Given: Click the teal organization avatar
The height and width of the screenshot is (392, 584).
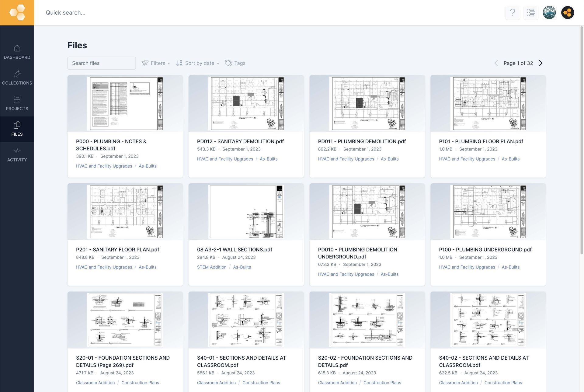Looking at the screenshot, I should point(549,12).
